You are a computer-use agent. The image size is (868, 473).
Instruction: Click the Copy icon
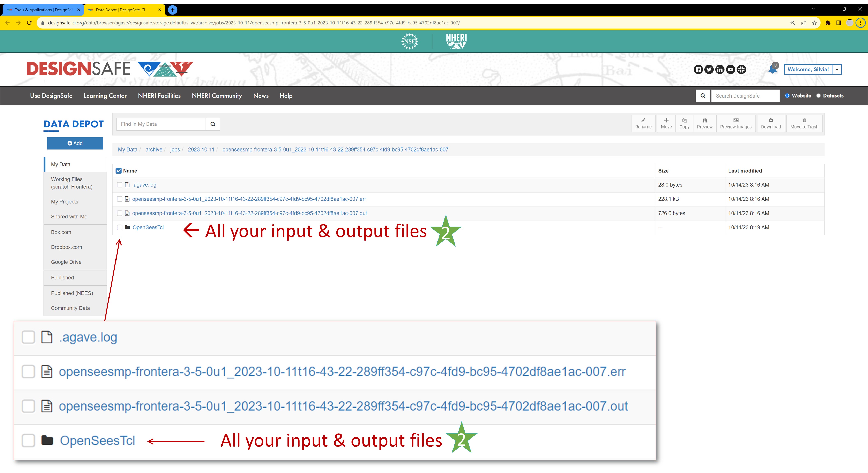[x=684, y=123]
